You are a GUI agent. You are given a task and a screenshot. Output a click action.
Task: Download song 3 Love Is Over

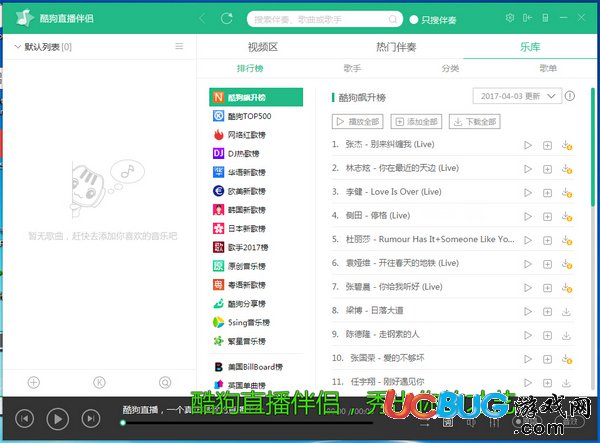click(x=567, y=193)
